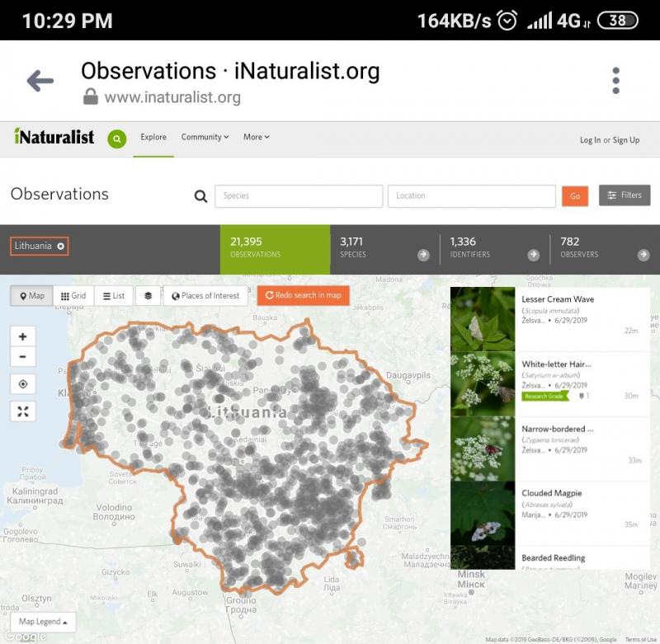Screen dimensions: 660x644
Task: Click the Bearded Reedling title
Action: (x=553, y=557)
